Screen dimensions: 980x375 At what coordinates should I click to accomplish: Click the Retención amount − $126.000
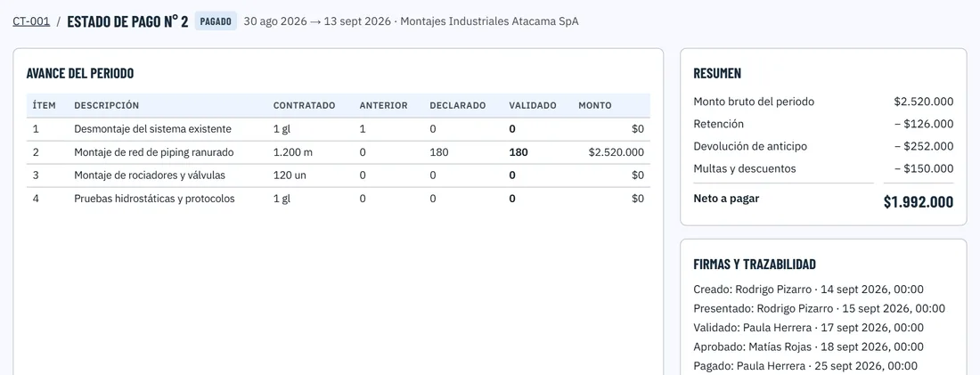coord(924,124)
